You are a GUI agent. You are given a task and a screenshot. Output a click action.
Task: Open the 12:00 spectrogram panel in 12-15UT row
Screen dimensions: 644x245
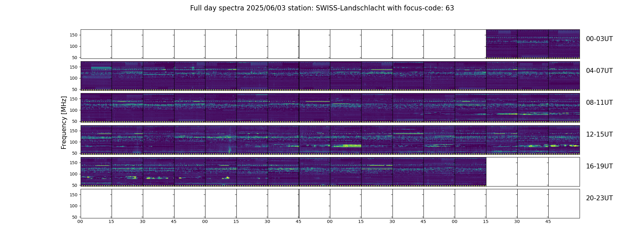(x=96, y=140)
